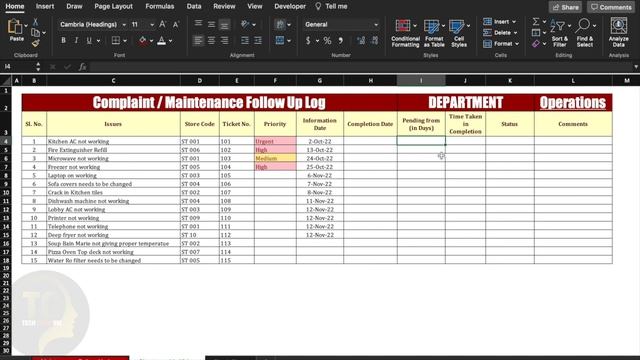
Task: Align cell content to top
Action: point(198,24)
